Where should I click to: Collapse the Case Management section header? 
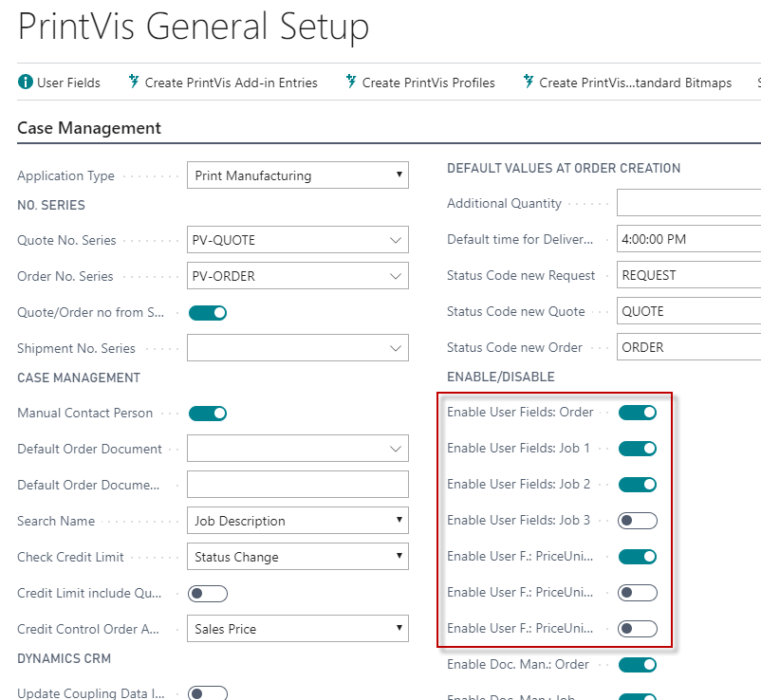89,128
